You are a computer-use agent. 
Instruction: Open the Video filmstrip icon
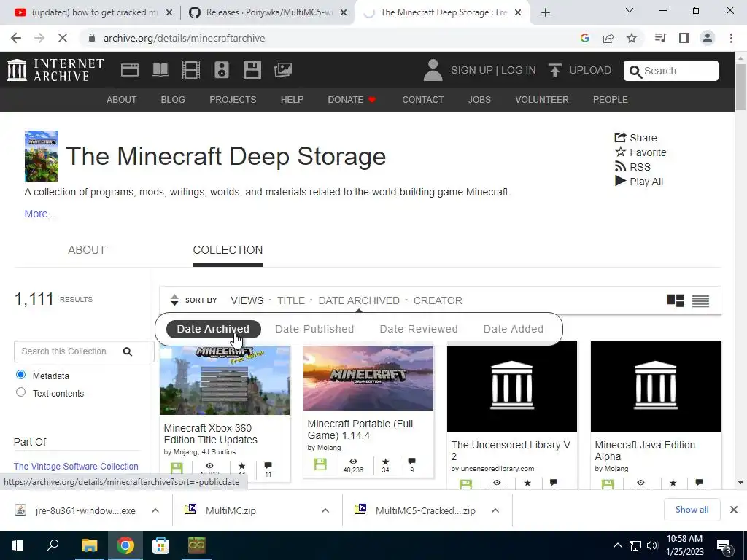point(191,70)
